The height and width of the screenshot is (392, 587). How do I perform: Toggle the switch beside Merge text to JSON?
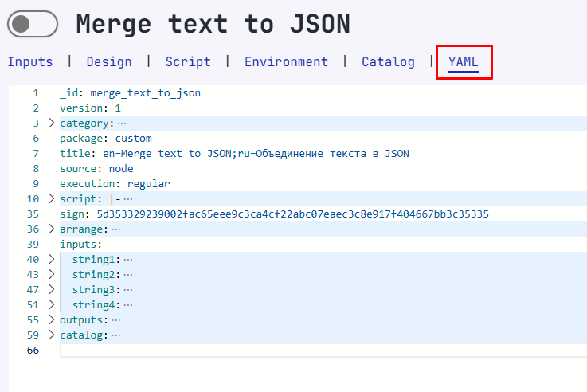tap(33, 25)
